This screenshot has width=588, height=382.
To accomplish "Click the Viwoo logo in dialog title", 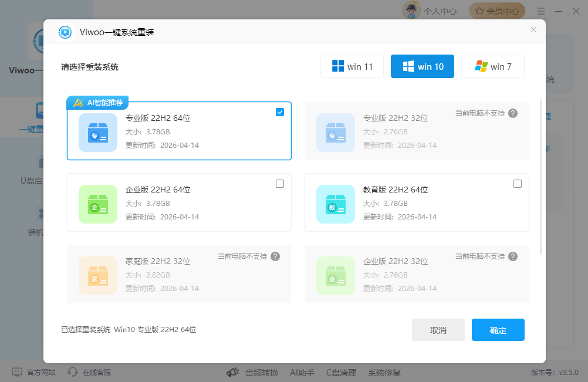I will (x=65, y=32).
